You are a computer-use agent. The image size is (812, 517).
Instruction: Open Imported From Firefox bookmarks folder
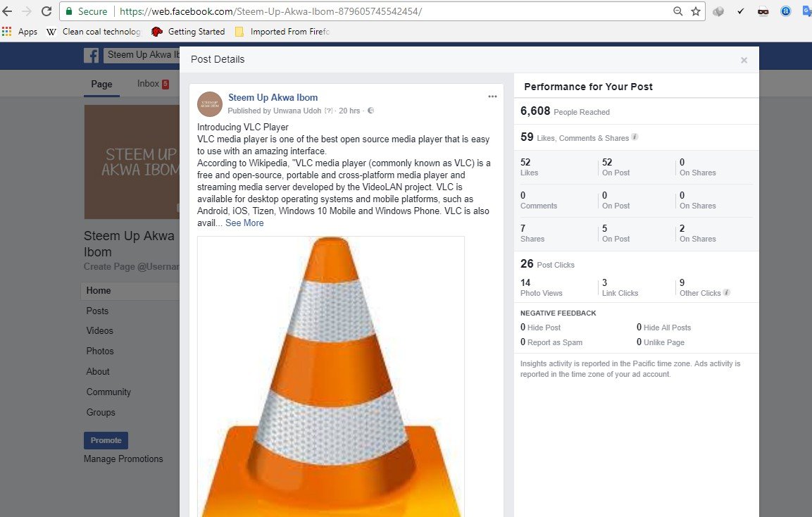pos(282,32)
